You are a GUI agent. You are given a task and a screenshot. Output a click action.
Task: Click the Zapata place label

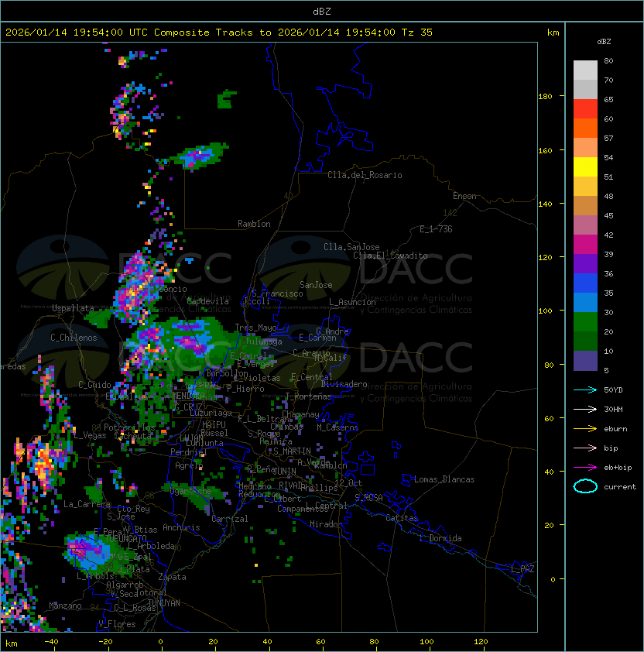point(172,577)
